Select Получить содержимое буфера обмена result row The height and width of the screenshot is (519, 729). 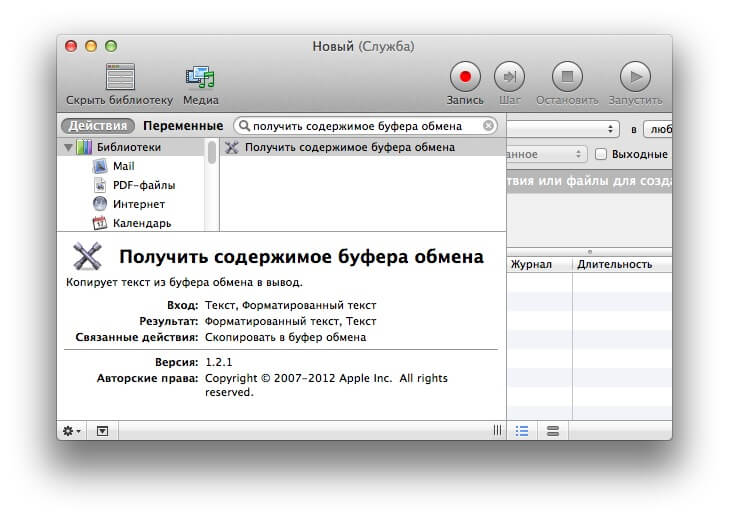(363, 147)
